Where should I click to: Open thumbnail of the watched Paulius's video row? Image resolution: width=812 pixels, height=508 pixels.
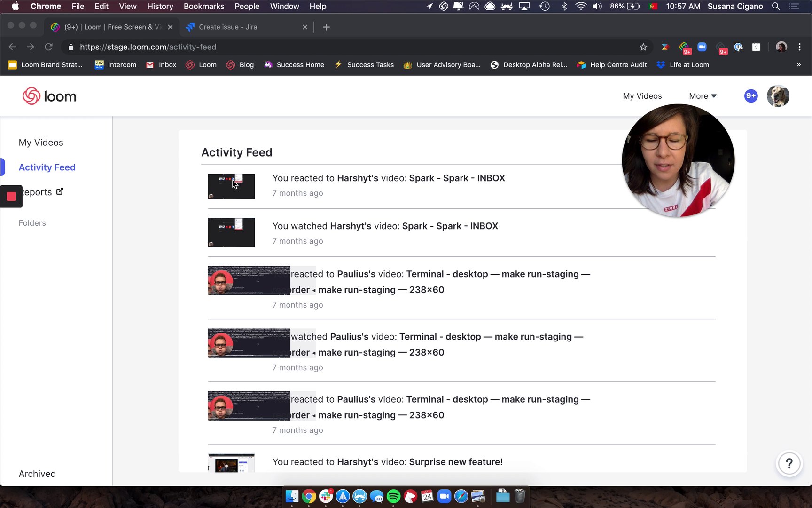coord(249,343)
